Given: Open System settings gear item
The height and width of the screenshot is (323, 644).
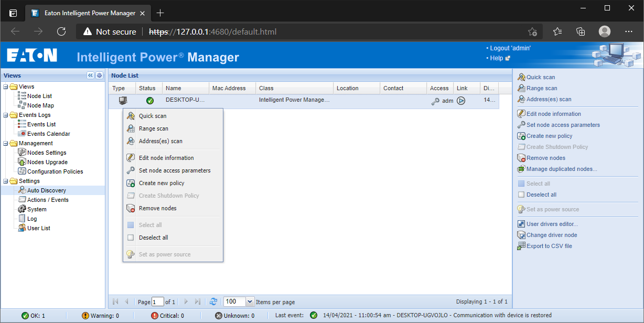Looking at the screenshot, I should [36, 209].
